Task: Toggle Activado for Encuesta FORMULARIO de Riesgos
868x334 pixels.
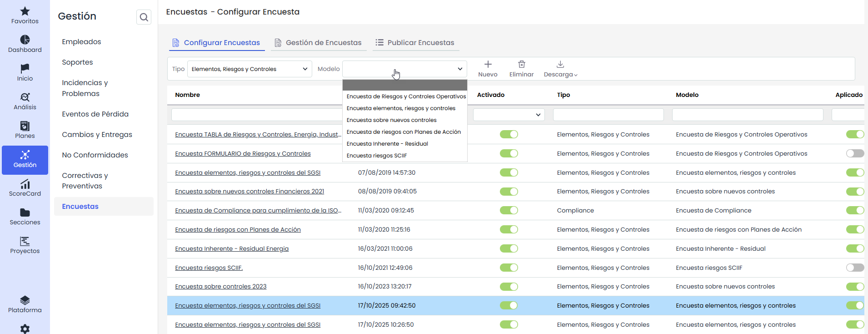Action: (509, 153)
